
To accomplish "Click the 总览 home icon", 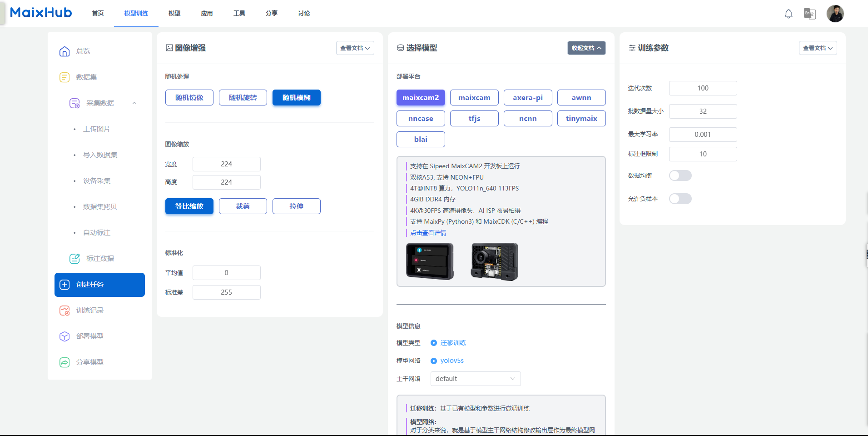I will click(x=64, y=51).
